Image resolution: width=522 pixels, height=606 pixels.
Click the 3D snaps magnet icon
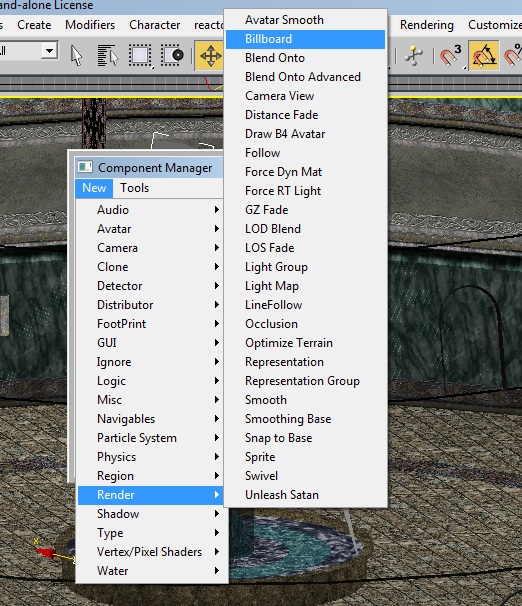451,56
